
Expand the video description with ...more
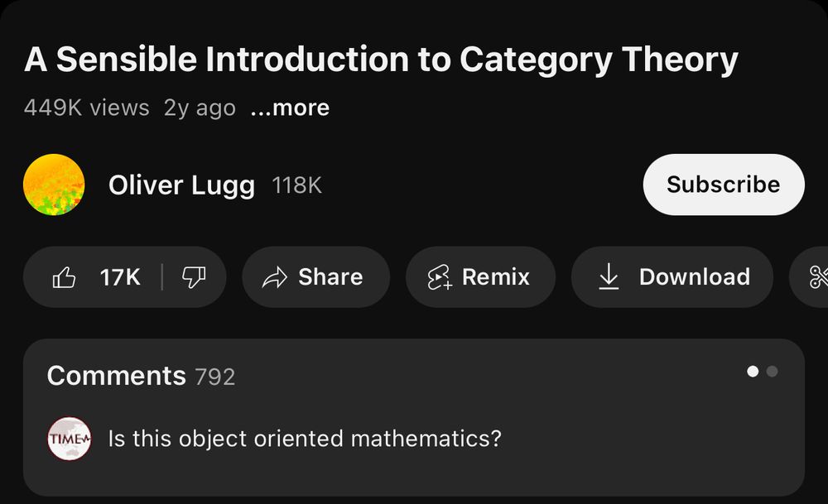(291, 108)
